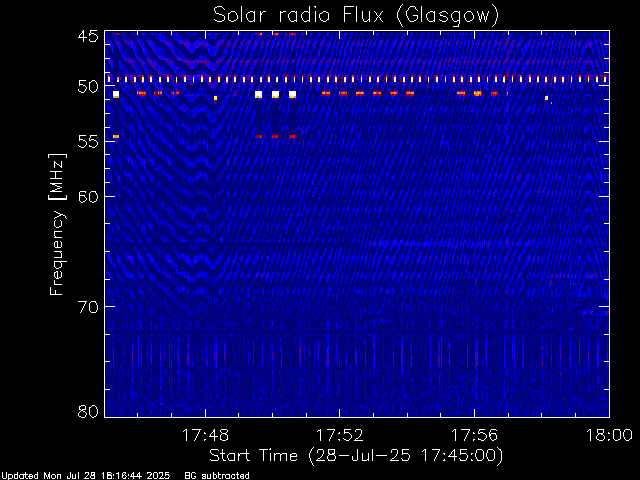Click the 'Frequency [MHz]' axis label

[57, 224]
